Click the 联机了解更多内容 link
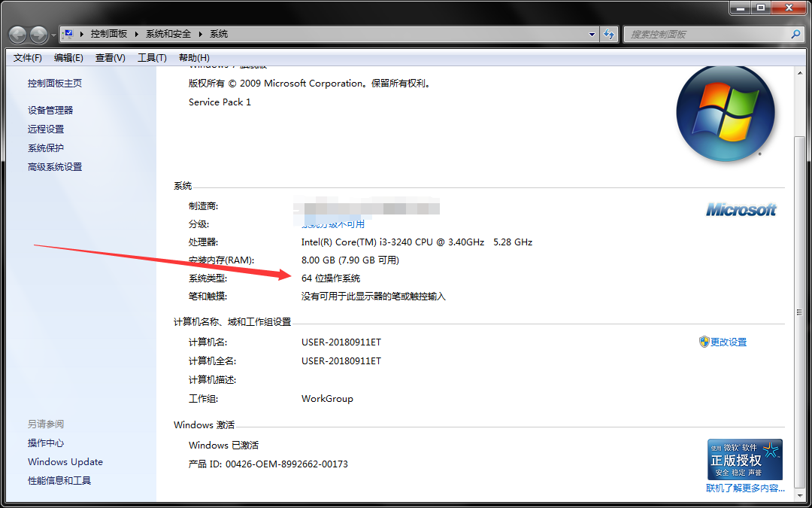 (745, 488)
